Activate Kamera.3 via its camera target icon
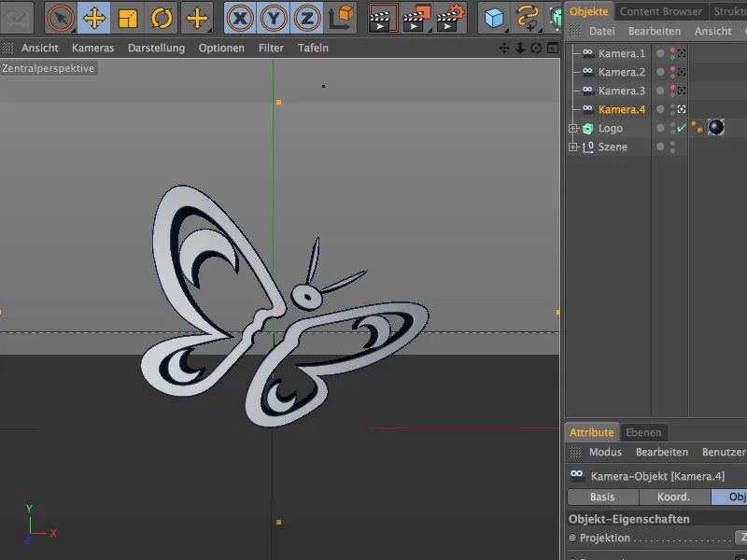Viewport: 747px width, 560px height. [x=682, y=91]
